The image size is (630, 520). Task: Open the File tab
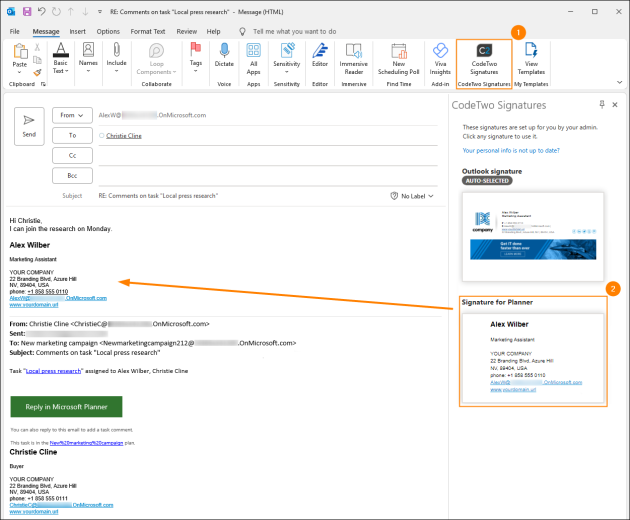(14, 31)
